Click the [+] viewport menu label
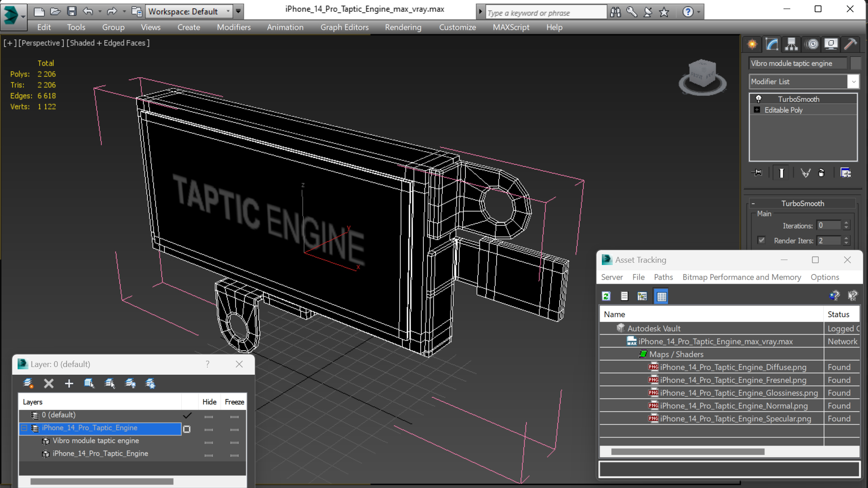Image resolution: width=868 pixels, height=488 pixels. (10, 43)
